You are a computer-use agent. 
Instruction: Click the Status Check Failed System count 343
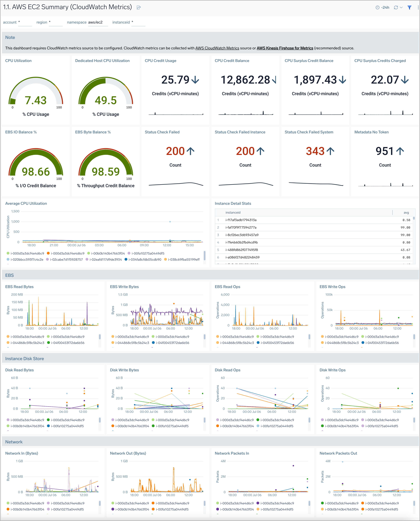click(315, 151)
